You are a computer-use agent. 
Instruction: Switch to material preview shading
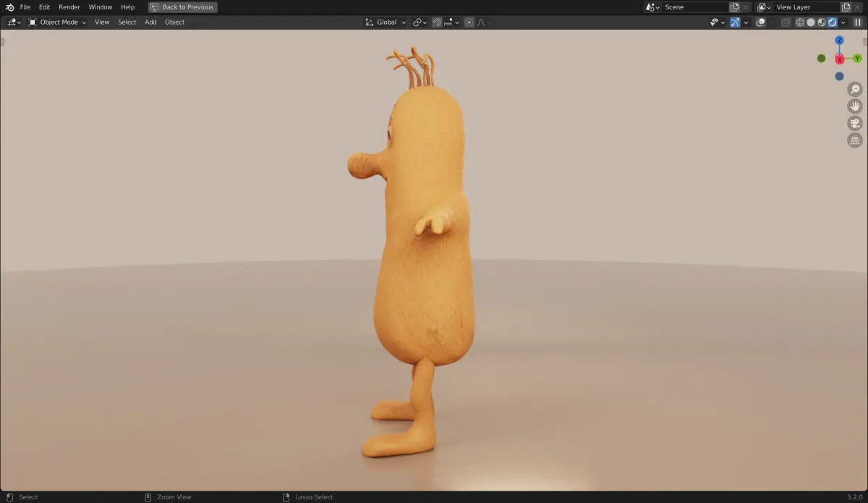[822, 22]
